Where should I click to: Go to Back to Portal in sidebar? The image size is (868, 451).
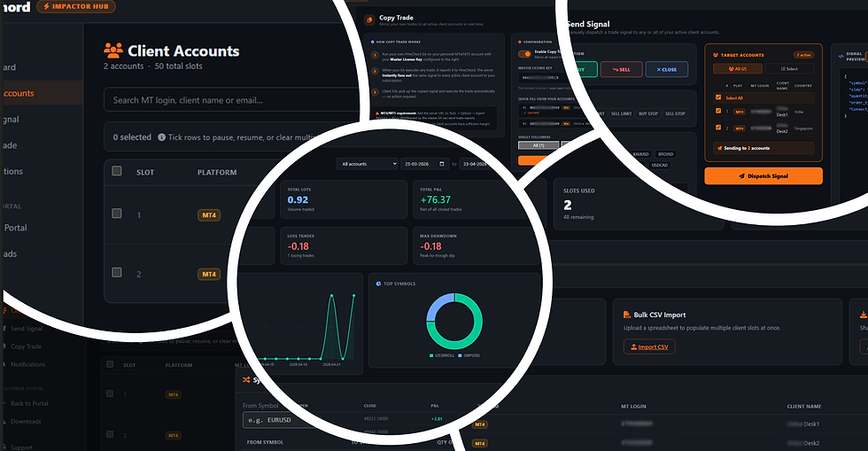pos(29,403)
